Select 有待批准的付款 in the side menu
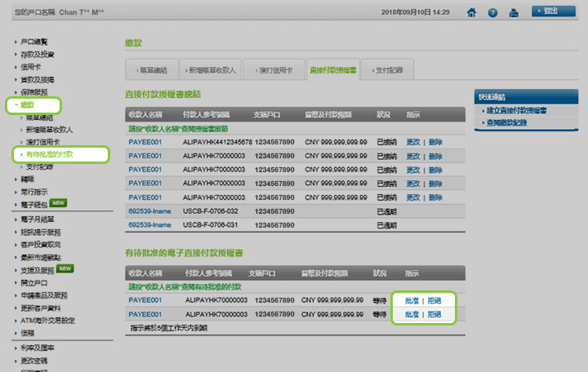Viewport: 588px width, 372px height. point(49,154)
